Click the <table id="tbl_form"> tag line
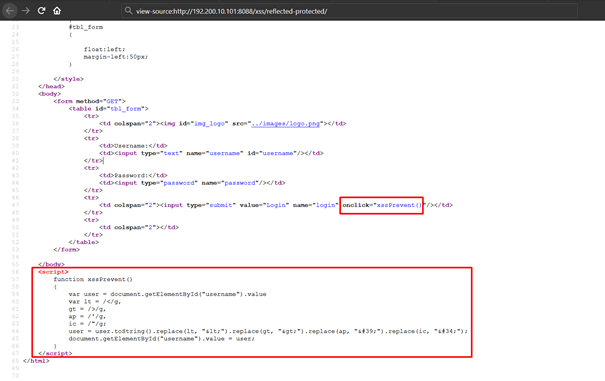 coord(108,108)
